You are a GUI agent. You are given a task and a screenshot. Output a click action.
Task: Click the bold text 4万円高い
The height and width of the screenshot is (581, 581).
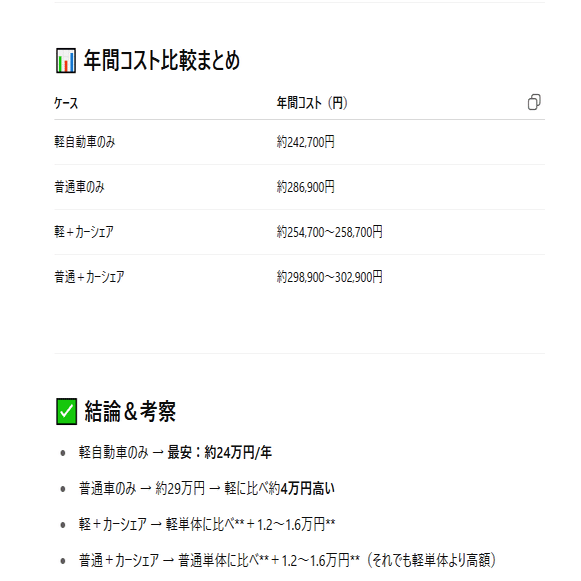(308, 488)
